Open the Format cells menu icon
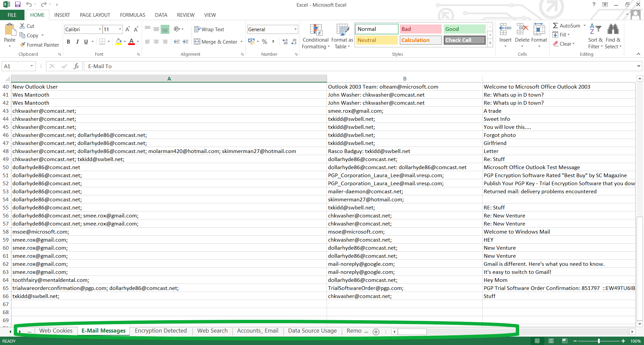This screenshot has width=644, height=345. tap(539, 30)
